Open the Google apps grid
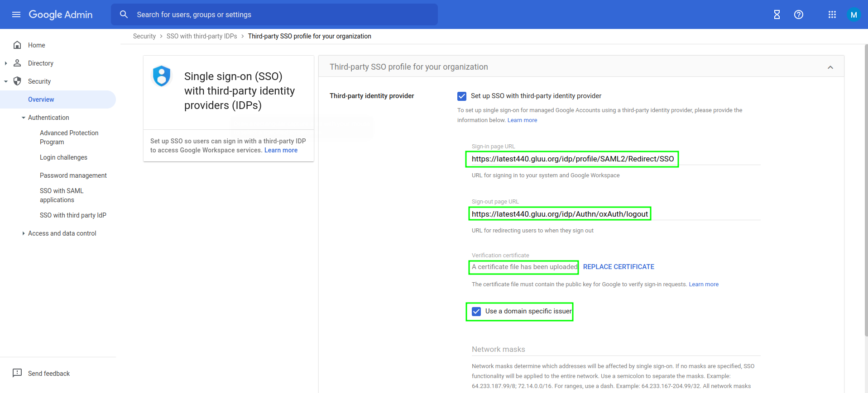The width and height of the screenshot is (868, 393). point(832,14)
